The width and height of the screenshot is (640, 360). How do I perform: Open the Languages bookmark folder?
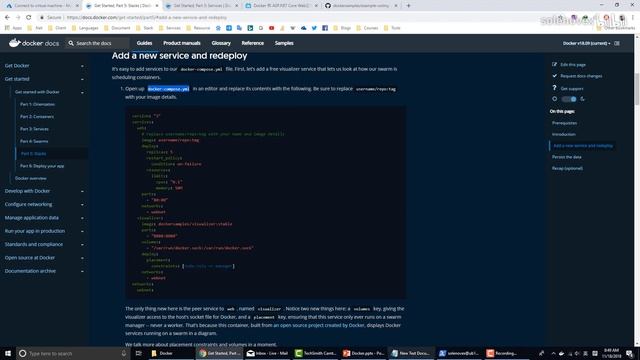[x=85, y=28]
